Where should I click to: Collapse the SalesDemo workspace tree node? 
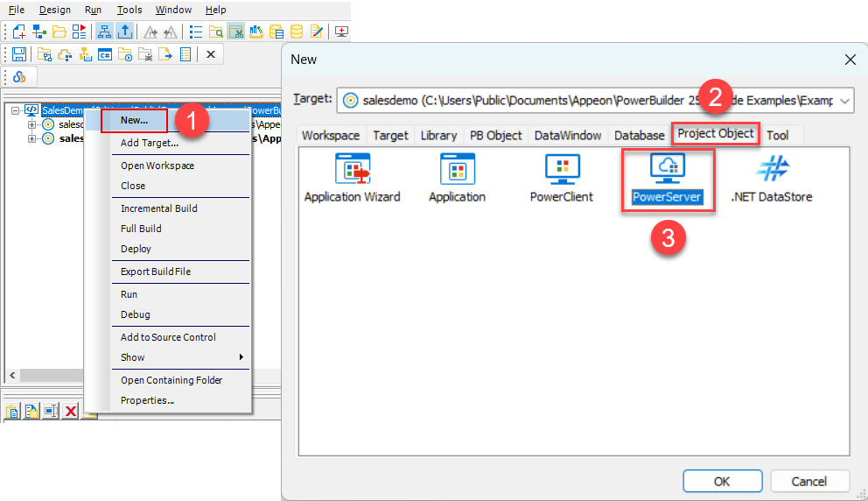click(x=15, y=111)
